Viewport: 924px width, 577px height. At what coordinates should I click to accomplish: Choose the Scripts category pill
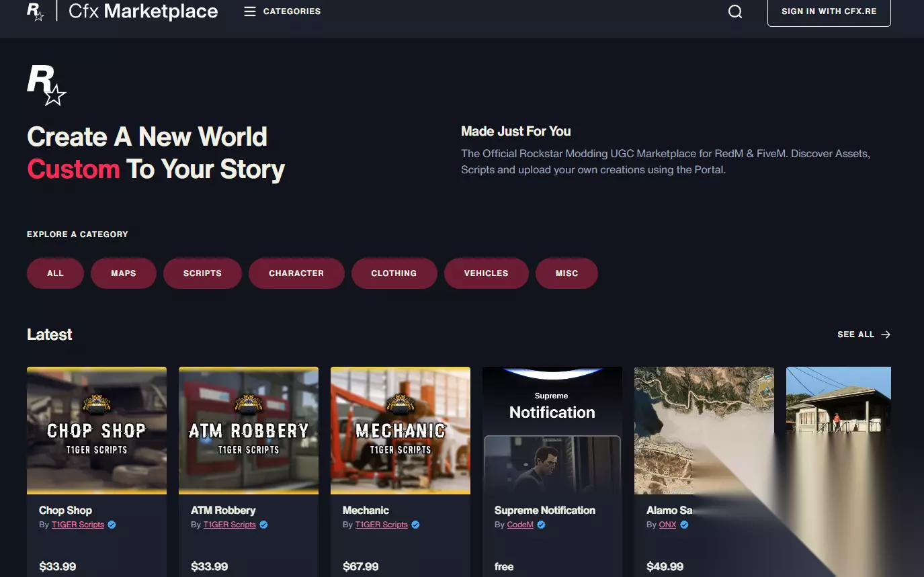pyautogui.click(x=202, y=273)
